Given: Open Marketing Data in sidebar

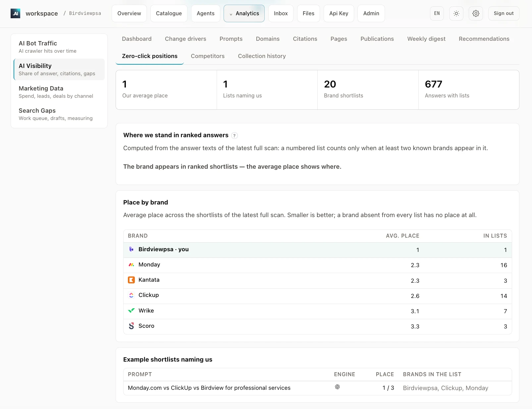Looking at the screenshot, I should (x=59, y=92).
